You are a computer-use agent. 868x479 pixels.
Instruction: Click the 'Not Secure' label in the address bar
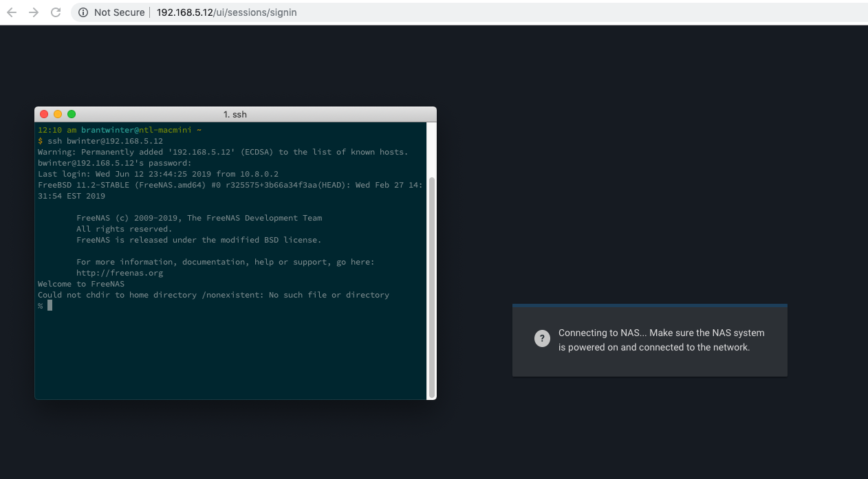point(119,12)
